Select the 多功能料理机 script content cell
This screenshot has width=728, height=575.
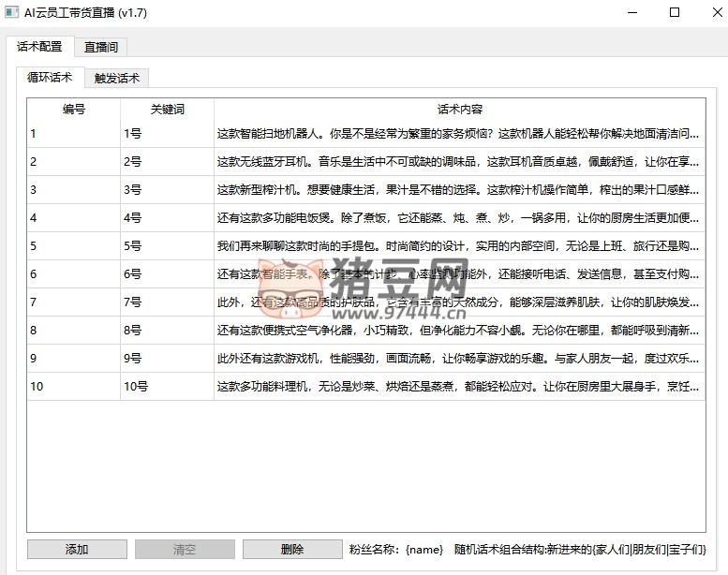(x=460, y=386)
